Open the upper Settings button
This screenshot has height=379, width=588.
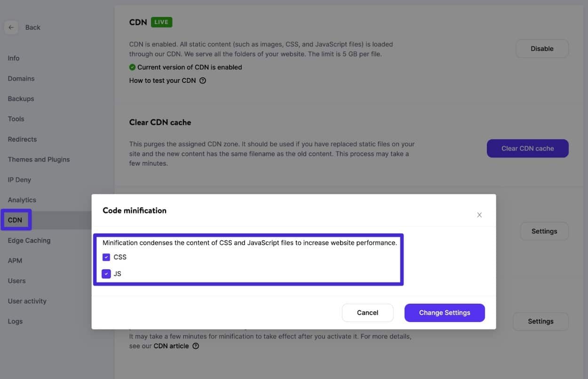tap(544, 231)
